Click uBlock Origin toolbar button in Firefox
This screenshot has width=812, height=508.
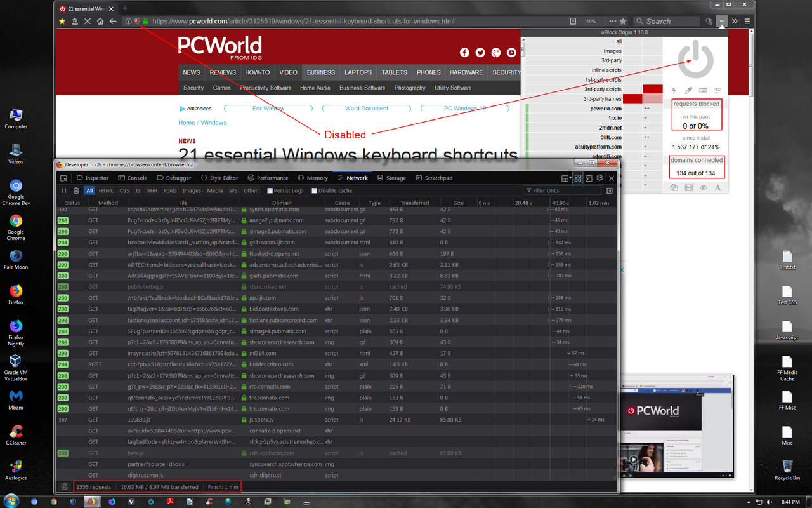[x=722, y=21]
